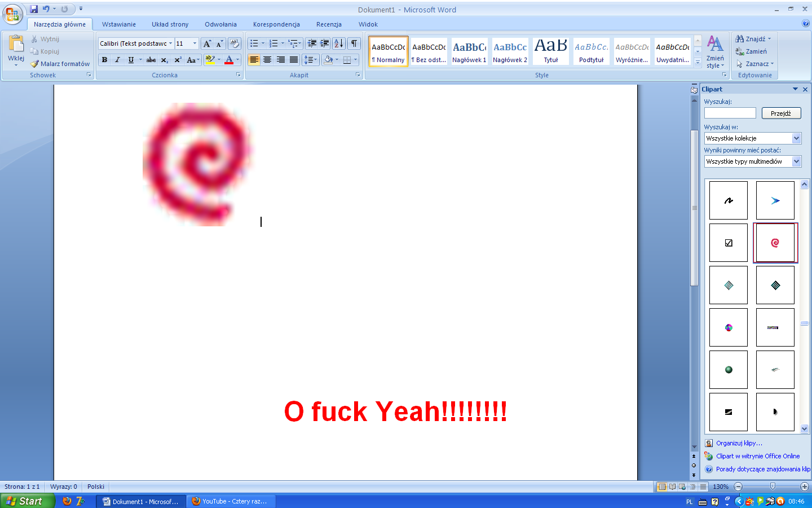Click the clear formatting eraser icon

click(x=234, y=43)
